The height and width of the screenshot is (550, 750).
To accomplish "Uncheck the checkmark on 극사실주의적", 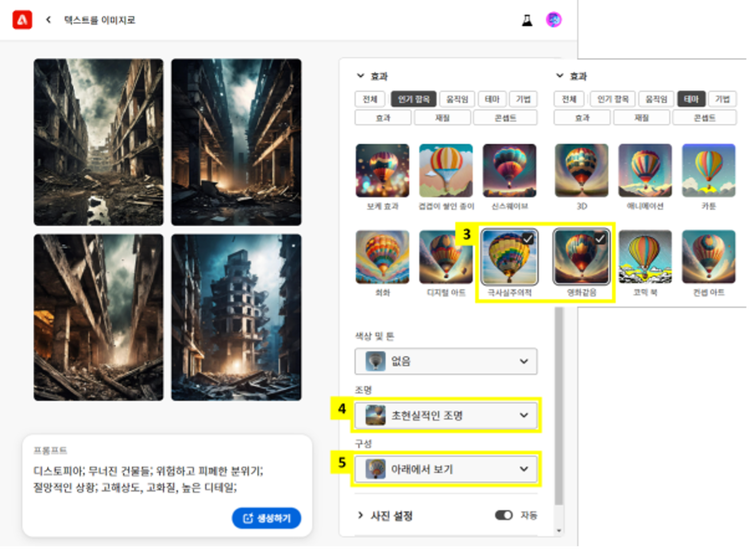I will click(x=528, y=239).
